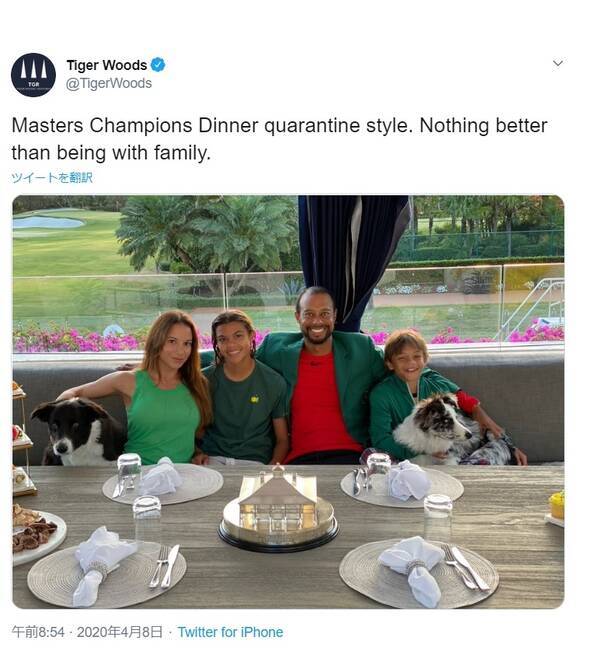Viewport: 600px width, 672px height.
Task: Click the "than being with family." text line
Action: pyautogui.click(x=111, y=153)
